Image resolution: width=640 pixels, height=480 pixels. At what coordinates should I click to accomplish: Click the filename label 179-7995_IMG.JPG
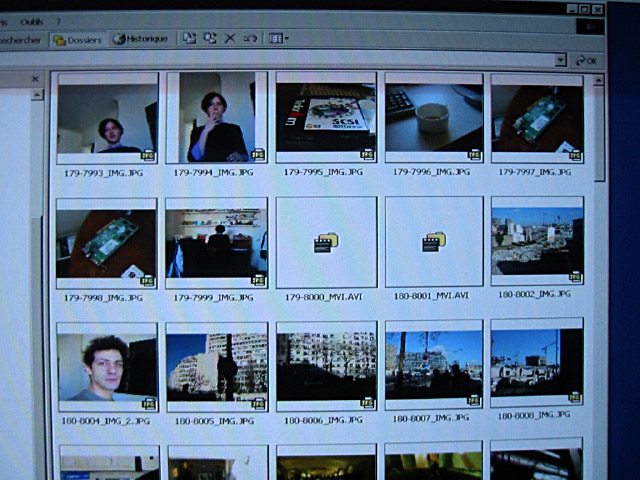tap(323, 172)
